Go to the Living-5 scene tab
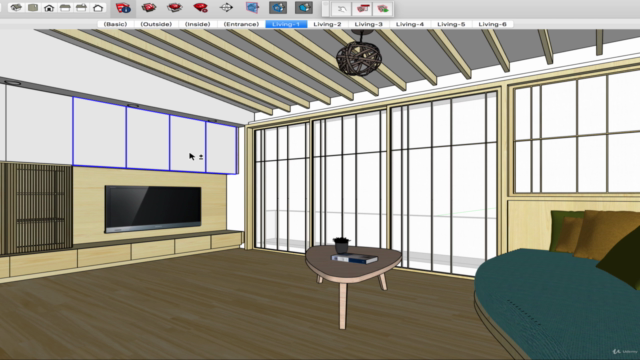The image size is (640, 360). point(451,24)
